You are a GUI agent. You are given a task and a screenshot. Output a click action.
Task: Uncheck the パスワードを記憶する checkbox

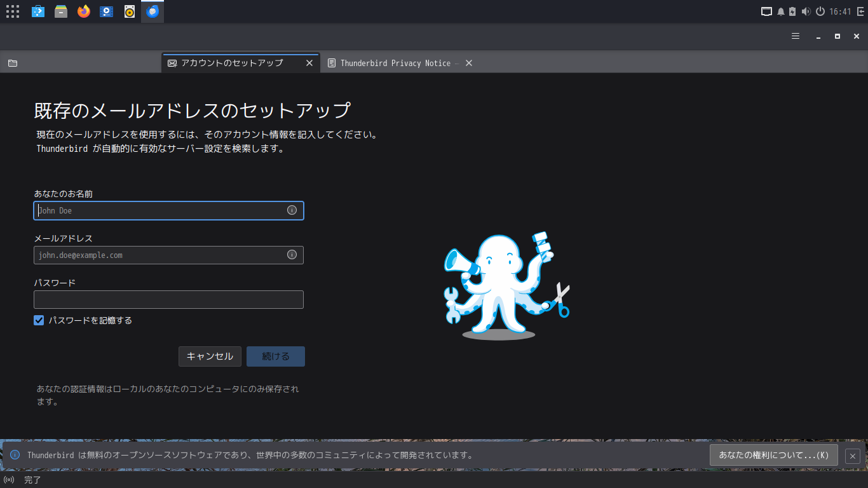pos(39,320)
